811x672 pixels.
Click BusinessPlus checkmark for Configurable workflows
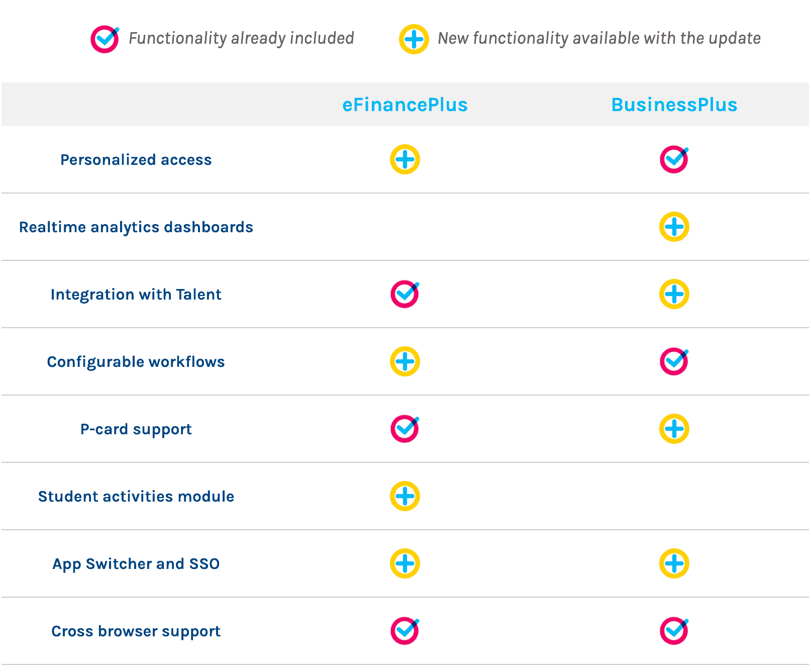(x=674, y=362)
